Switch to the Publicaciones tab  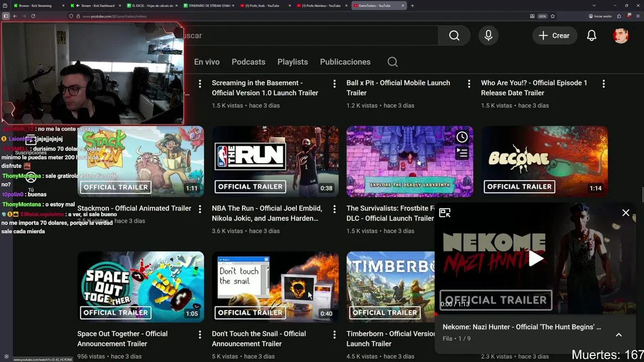pyautogui.click(x=345, y=62)
